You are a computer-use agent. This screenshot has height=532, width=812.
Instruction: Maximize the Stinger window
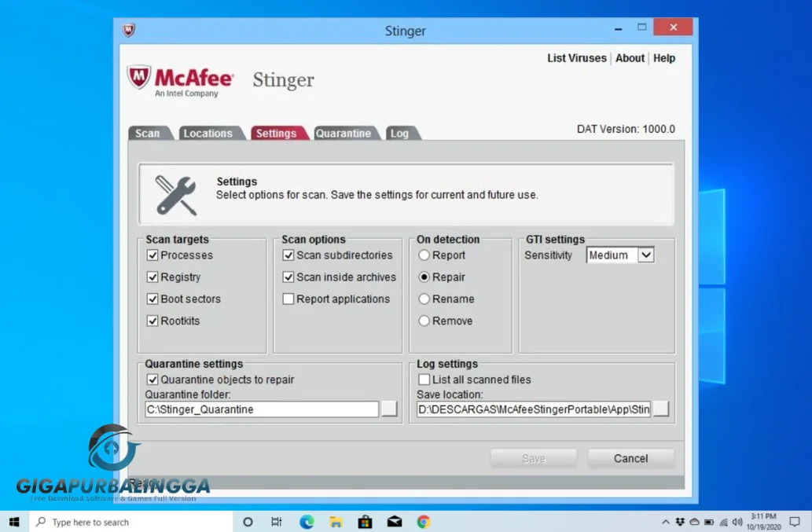pos(641,28)
